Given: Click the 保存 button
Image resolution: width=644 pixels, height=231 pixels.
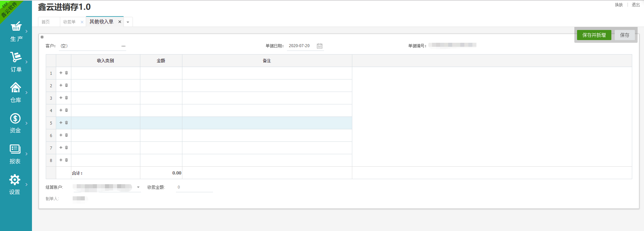Looking at the screenshot, I should coord(624,35).
